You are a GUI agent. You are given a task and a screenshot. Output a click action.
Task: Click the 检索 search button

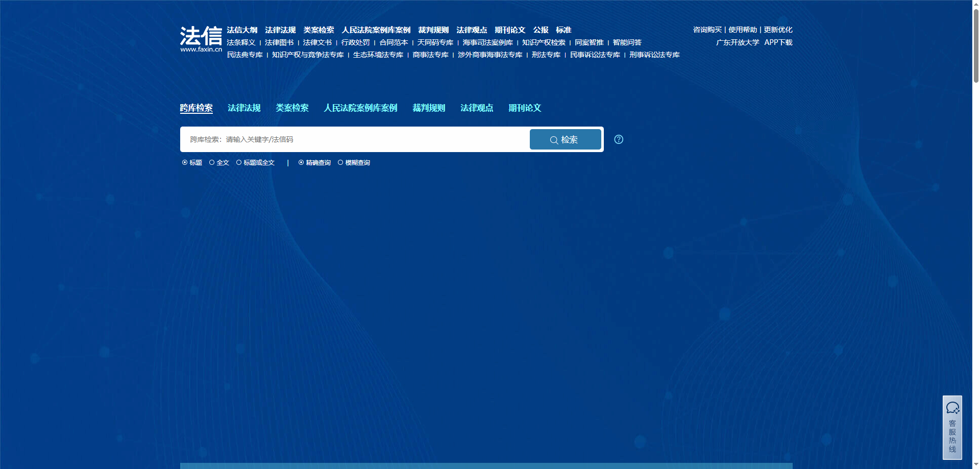pyautogui.click(x=565, y=139)
